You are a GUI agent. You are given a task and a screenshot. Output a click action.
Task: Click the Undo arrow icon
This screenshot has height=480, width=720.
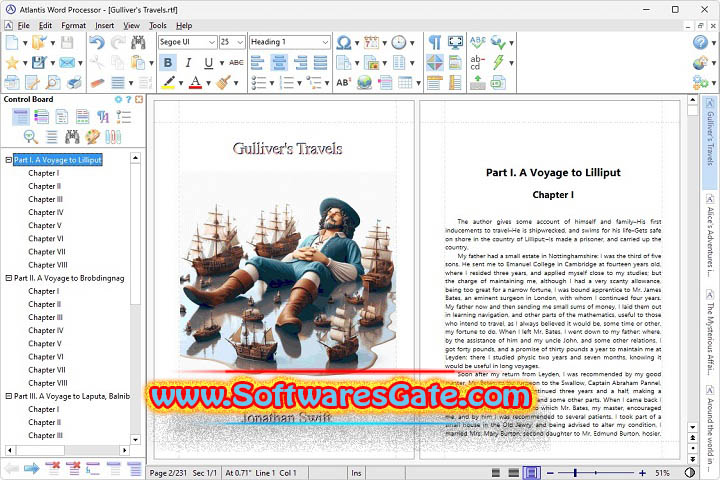click(x=97, y=43)
